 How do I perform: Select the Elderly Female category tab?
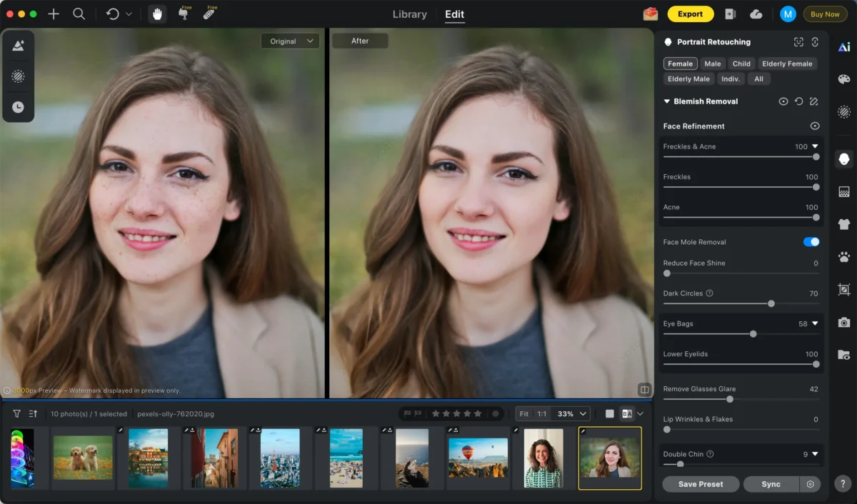click(x=786, y=64)
